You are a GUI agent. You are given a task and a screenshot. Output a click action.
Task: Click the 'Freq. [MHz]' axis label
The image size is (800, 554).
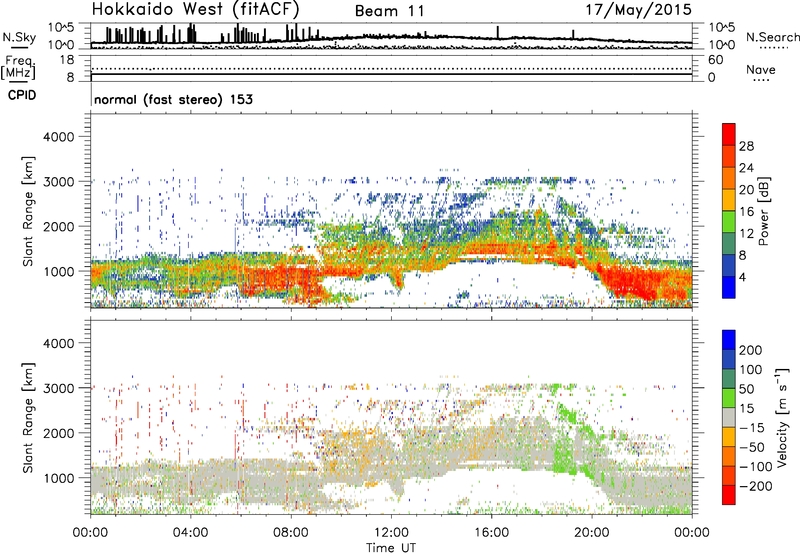click(x=18, y=67)
